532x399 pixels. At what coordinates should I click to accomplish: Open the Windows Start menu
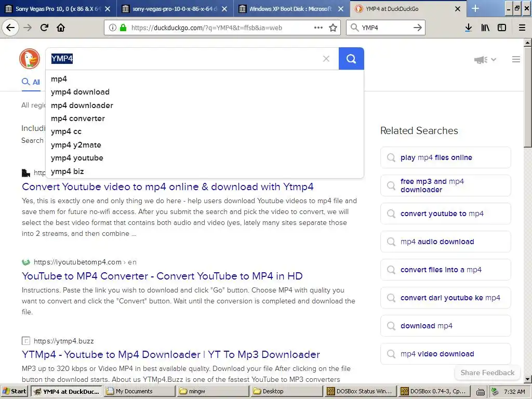[x=15, y=391]
